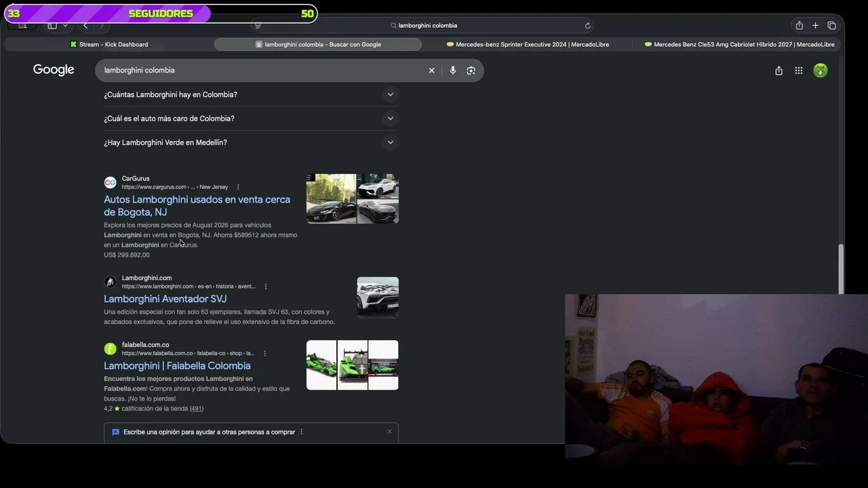This screenshot has width=868, height=488.
Task: Open more options for the Lamborghini.com result
Action: (265, 287)
